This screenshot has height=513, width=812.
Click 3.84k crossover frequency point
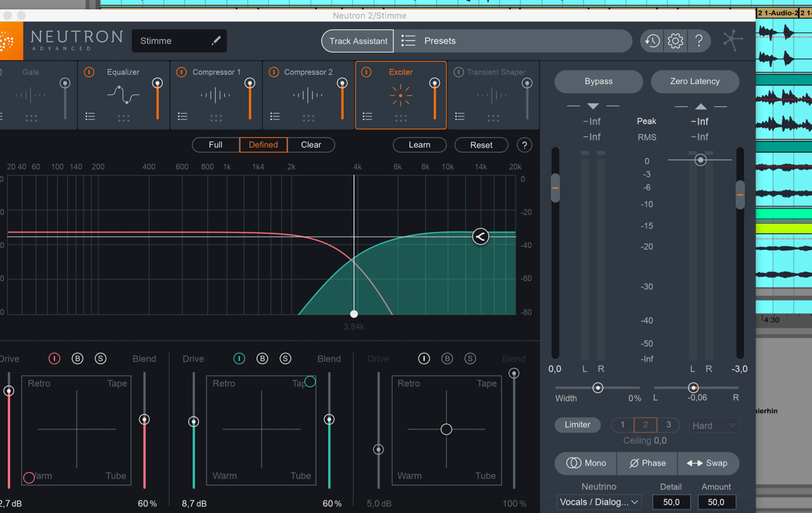[x=354, y=314]
